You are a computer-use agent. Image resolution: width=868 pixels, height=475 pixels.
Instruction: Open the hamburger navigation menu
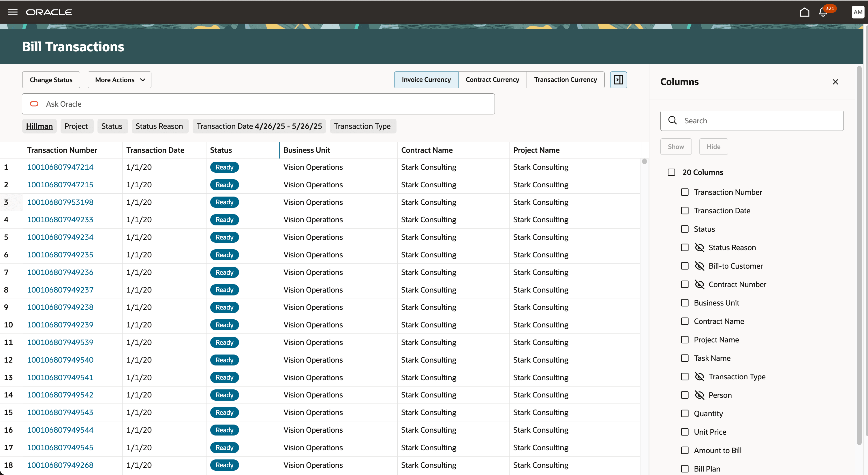pyautogui.click(x=13, y=12)
